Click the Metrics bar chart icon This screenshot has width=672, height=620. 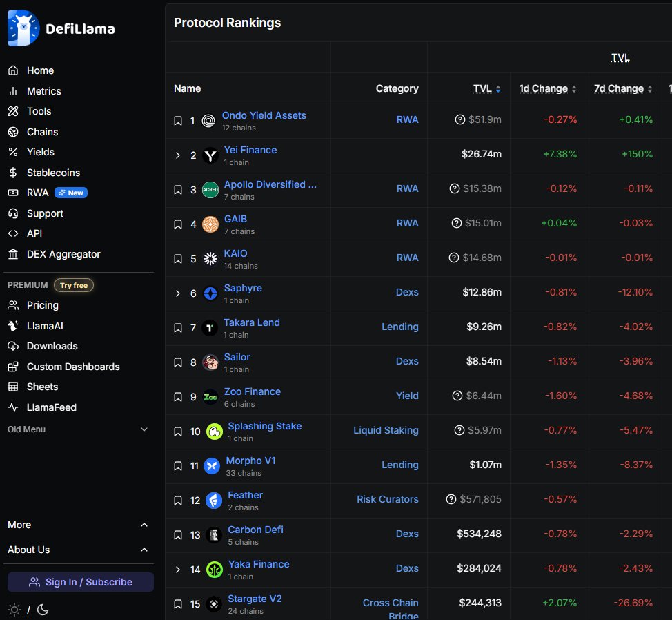point(13,91)
